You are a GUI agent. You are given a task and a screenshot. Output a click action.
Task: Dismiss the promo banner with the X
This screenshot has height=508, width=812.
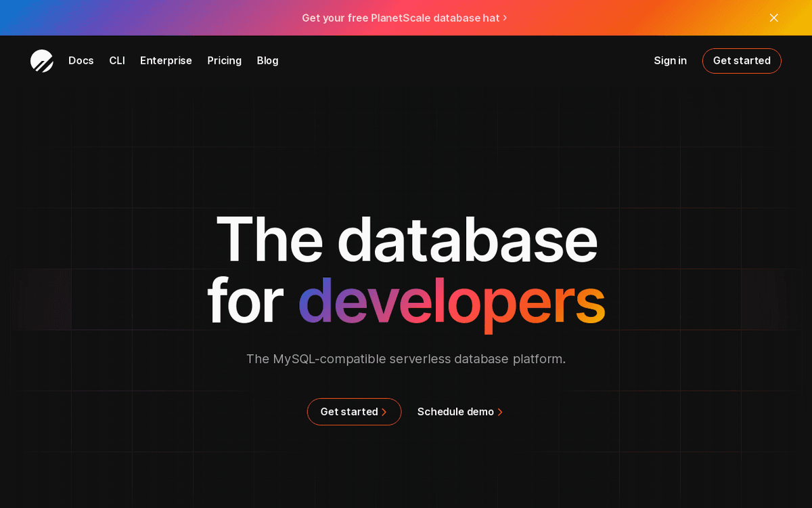coord(773,18)
